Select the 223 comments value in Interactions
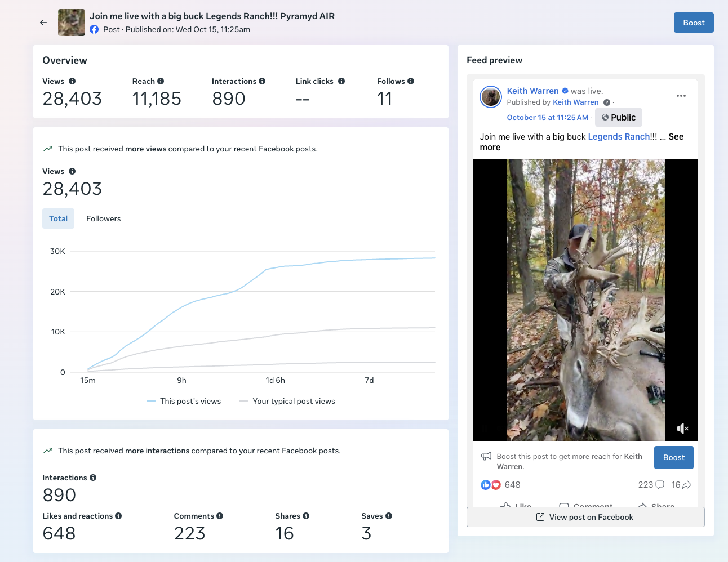 click(x=189, y=533)
